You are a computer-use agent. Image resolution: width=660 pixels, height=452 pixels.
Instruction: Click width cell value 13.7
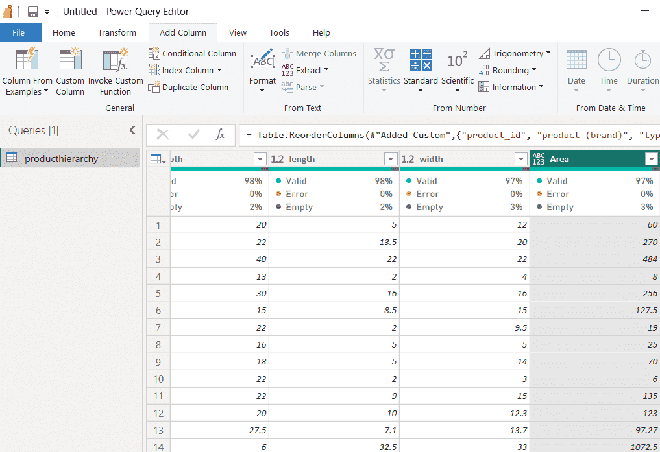tap(465, 430)
